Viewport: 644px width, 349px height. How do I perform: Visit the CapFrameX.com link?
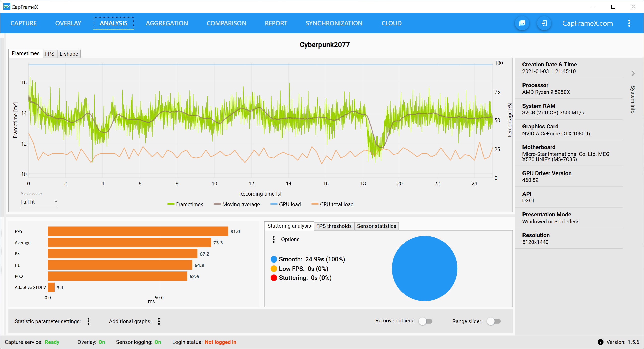(x=587, y=23)
